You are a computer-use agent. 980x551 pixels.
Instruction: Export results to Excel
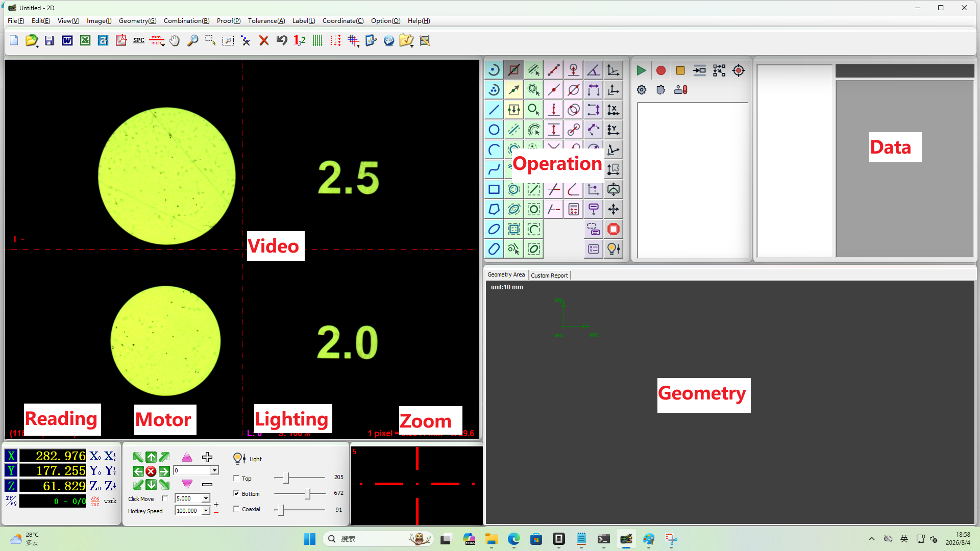coord(85,40)
